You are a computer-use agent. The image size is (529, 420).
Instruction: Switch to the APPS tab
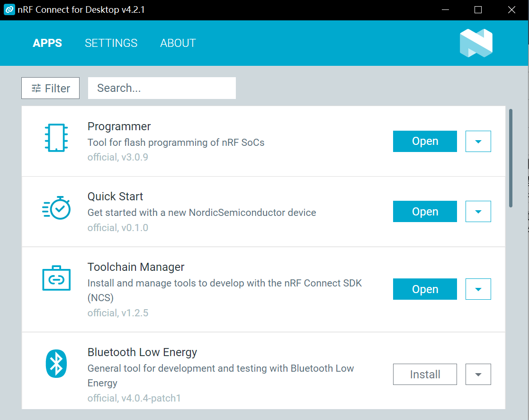(x=47, y=43)
